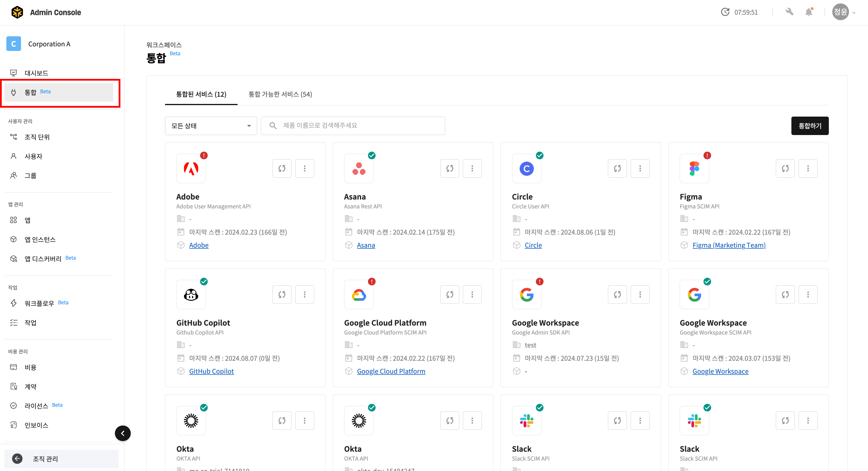Image resolution: width=868 pixels, height=471 pixels.
Task: Open the three-dot menu on Asana card
Action: pyautogui.click(x=472, y=168)
